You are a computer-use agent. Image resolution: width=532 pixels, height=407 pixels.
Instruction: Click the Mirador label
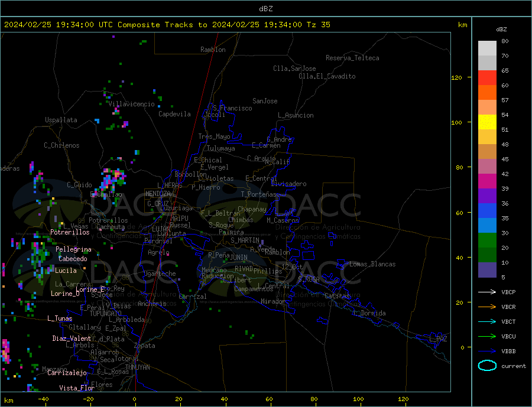[273, 301]
